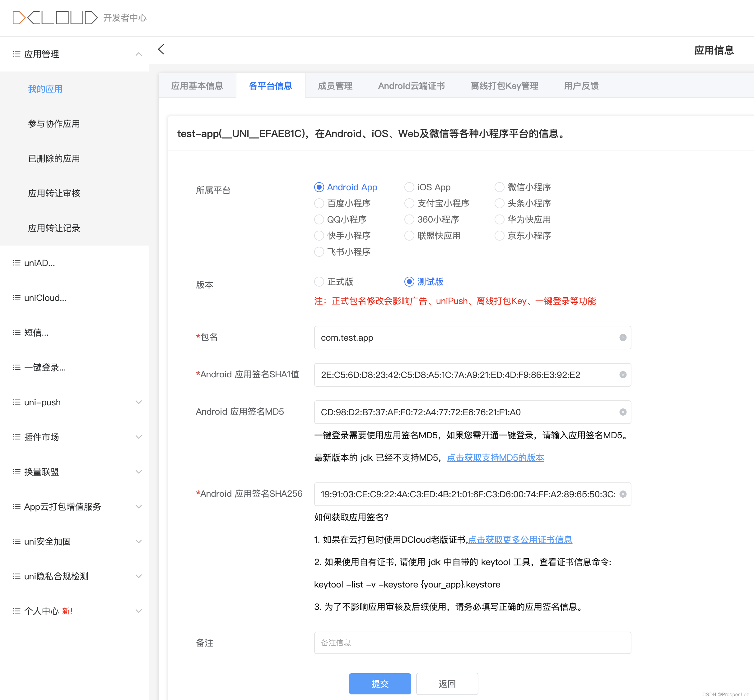Expand the 换量联盟 menu chevron
This screenshot has width=754, height=700.
139,472
